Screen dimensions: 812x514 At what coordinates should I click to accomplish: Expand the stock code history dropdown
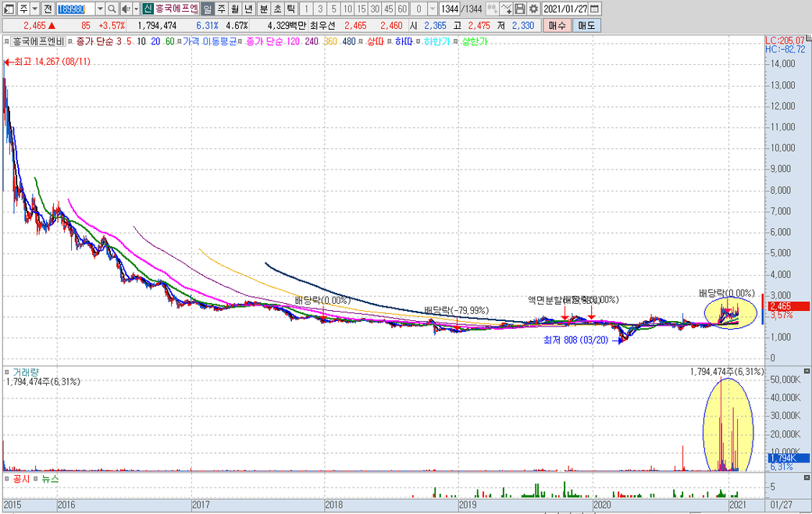click(x=100, y=9)
